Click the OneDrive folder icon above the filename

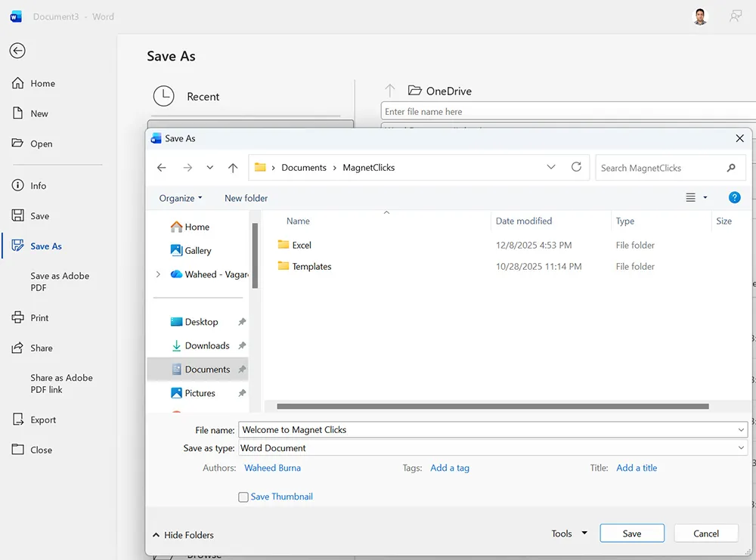pyautogui.click(x=414, y=90)
